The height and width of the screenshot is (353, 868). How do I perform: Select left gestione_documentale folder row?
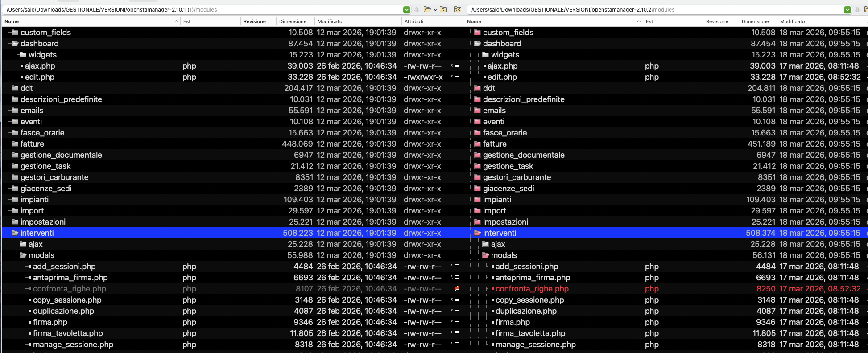pyautogui.click(x=61, y=155)
